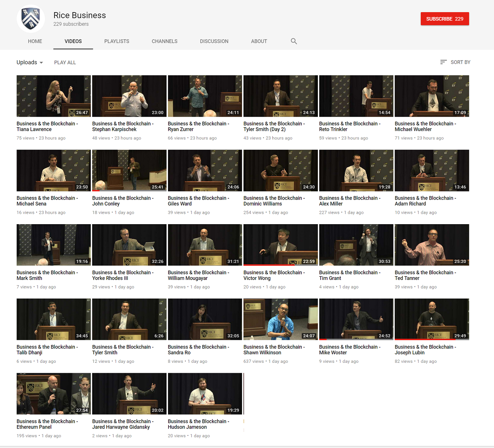This screenshot has height=448, width=494.
Task: Open the Ted Tanner video thumbnail
Action: (432, 245)
